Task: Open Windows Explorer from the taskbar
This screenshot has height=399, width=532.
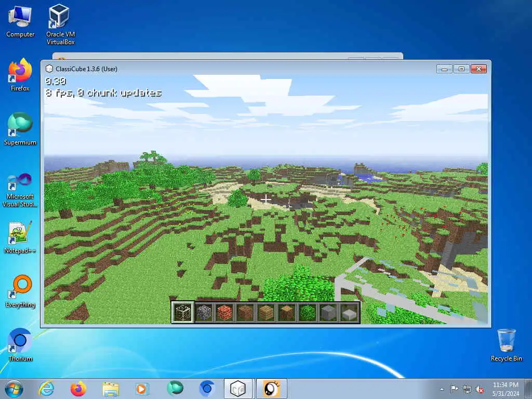Action: pyautogui.click(x=111, y=389)
